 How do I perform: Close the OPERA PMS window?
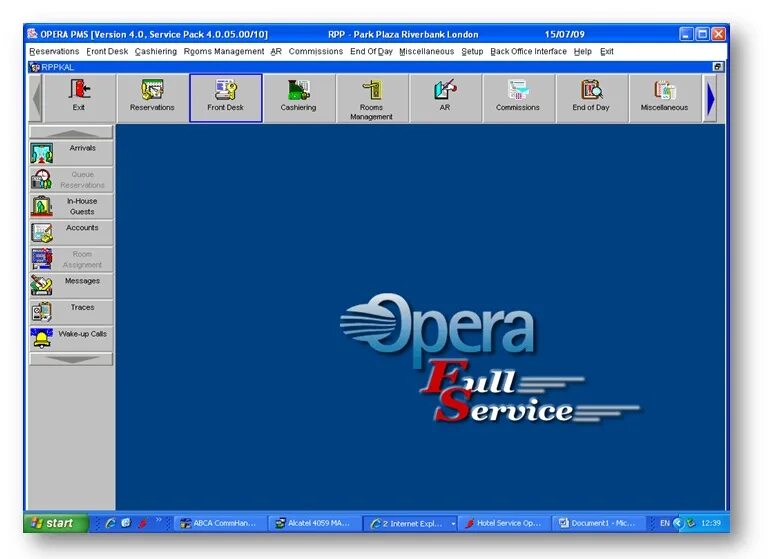(x=719, y=34)
